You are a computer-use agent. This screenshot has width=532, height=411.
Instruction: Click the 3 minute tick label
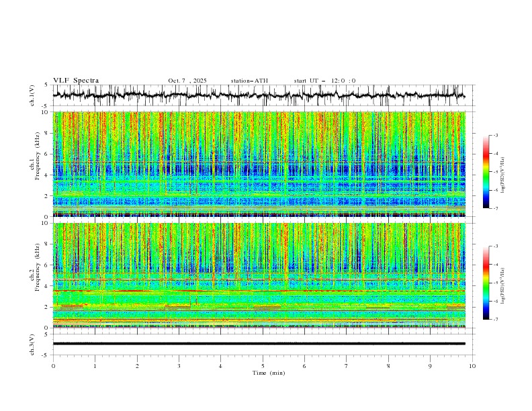click(179, 366)
